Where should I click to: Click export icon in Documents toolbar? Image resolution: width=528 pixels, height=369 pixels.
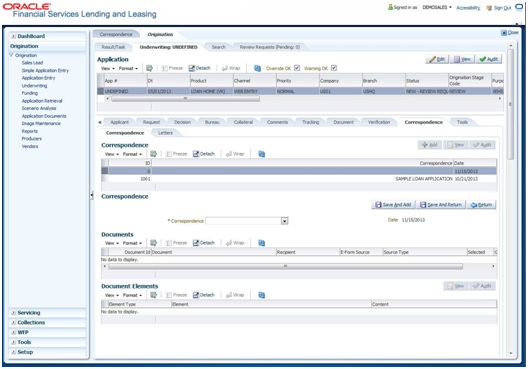(x=154, y=243)
